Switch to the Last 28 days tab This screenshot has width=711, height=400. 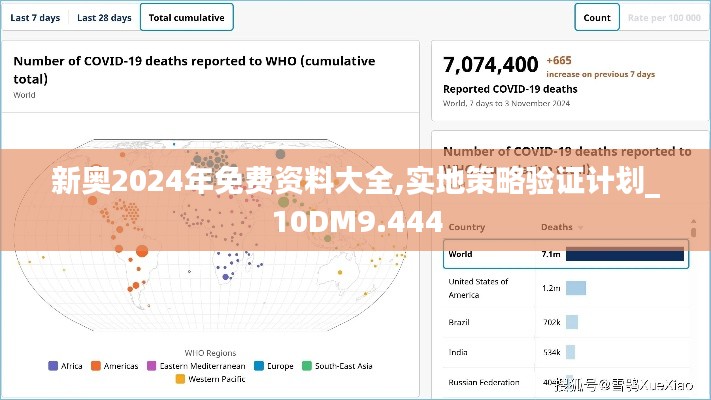pos(104,18)
